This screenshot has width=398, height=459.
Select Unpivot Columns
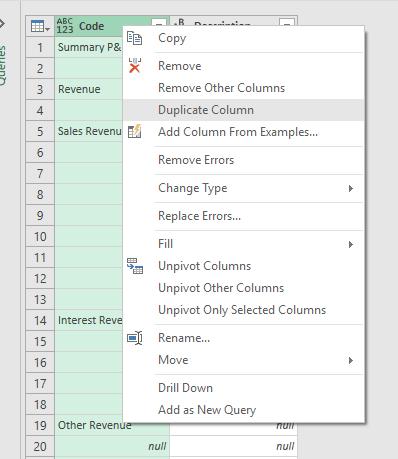(x=243, y=266)
